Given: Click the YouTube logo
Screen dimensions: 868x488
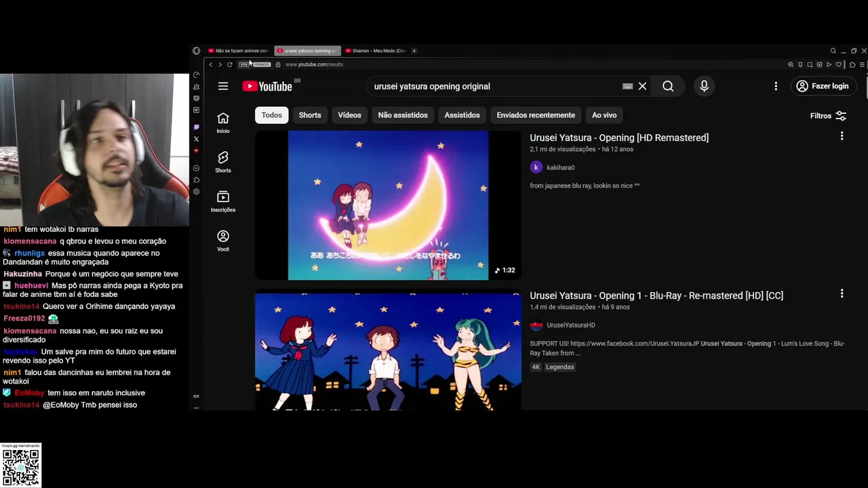Looking at the screenshot, I should pos(267,86).
